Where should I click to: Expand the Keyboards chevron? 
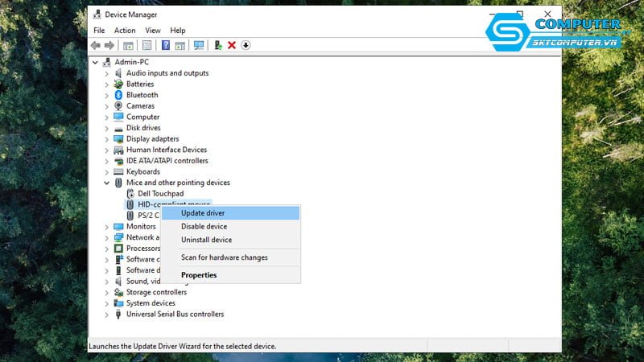click(107, 172)
